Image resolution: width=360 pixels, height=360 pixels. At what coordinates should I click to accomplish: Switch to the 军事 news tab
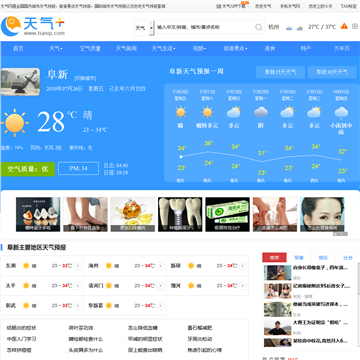tap(299, 257)
